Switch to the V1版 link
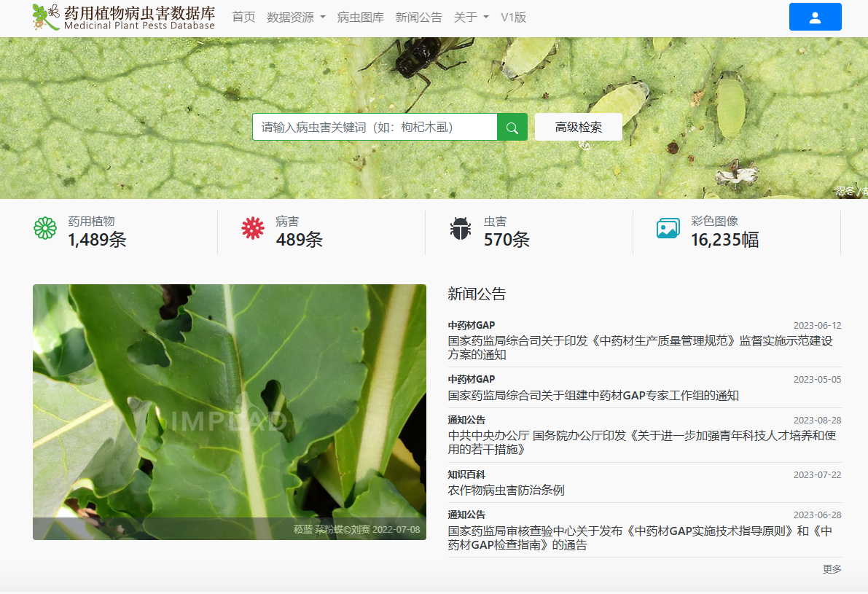Viewport: 868px width, 594px height. click(x=513, y=17)
